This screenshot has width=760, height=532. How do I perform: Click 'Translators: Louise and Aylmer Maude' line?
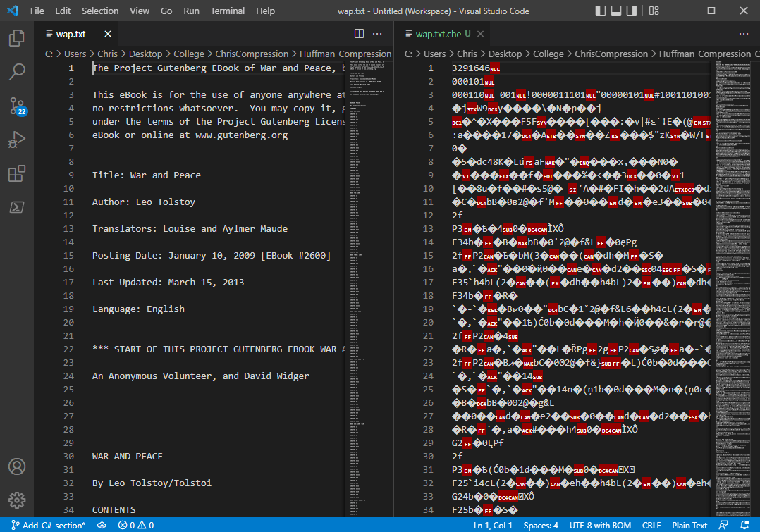click(190, 228)
